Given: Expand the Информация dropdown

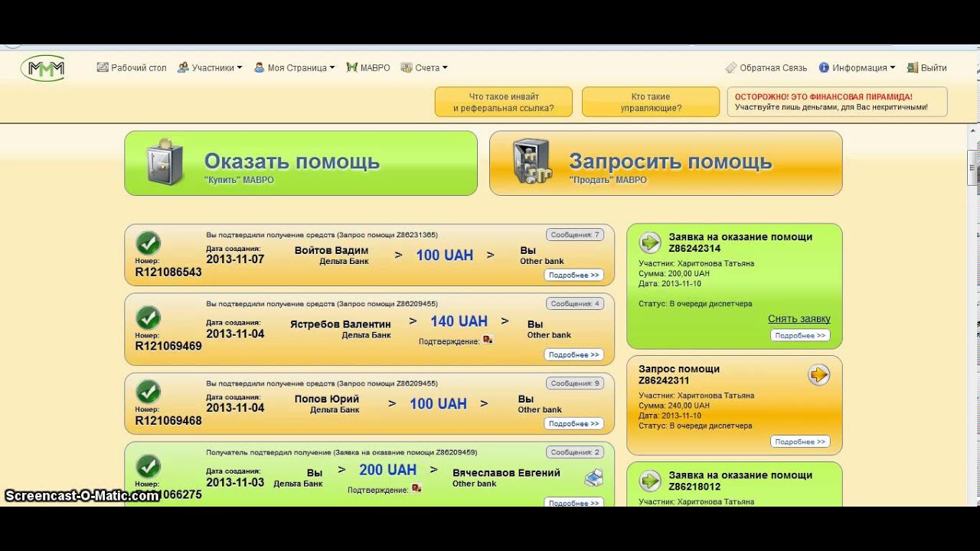Looking at the screenshot, I should tap(857, 67).
